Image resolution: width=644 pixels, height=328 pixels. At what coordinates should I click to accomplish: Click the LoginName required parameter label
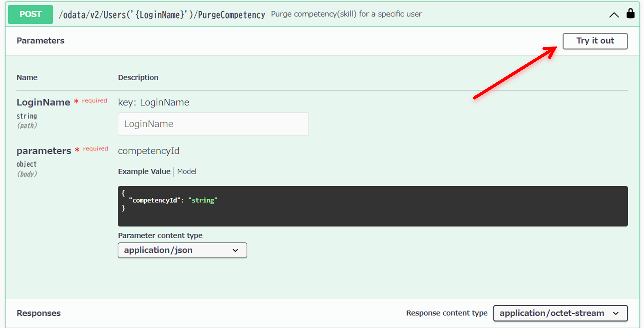click(x=43, y=102)
